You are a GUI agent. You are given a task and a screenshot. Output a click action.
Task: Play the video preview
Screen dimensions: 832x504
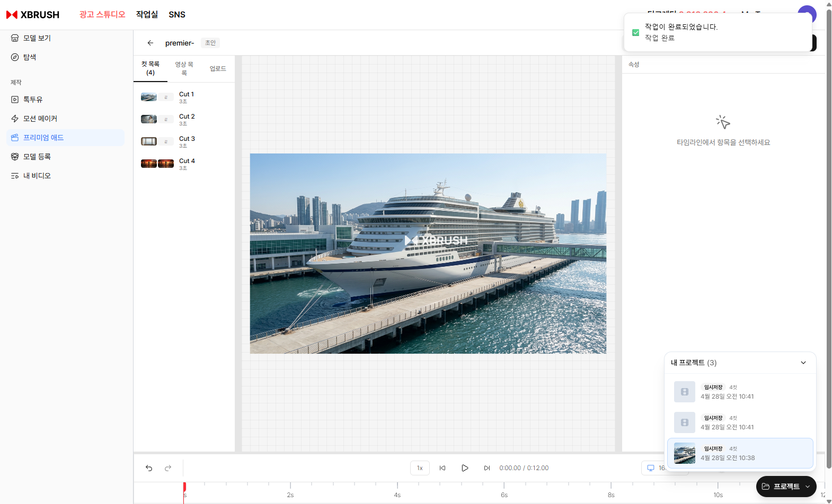click(x=464, y=468)
